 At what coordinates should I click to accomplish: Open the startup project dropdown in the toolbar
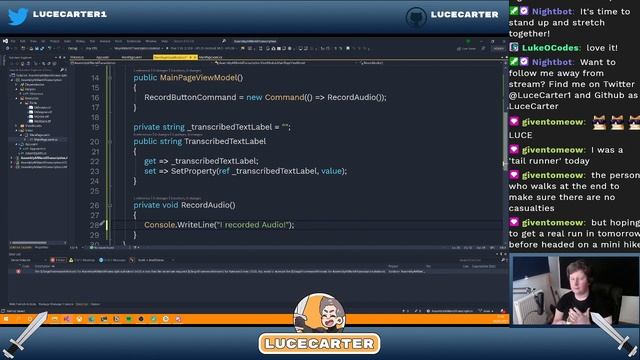pos(139,48)
